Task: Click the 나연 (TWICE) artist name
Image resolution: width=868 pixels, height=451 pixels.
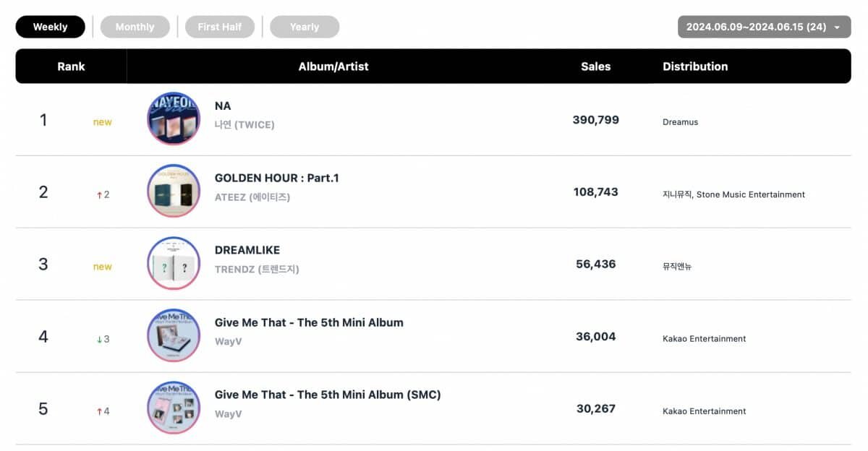Action: (244, 124)
